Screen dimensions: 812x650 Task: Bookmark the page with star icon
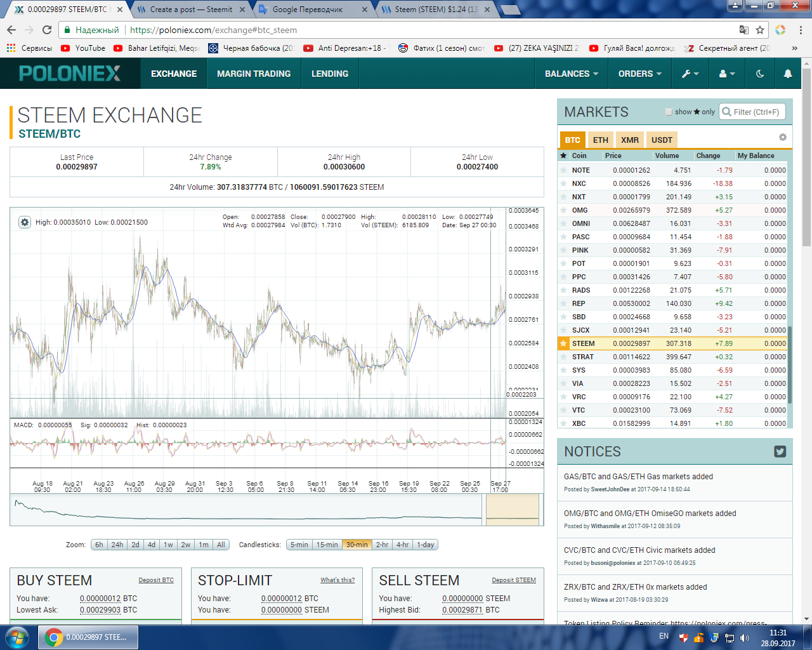[x=760, y=30]
